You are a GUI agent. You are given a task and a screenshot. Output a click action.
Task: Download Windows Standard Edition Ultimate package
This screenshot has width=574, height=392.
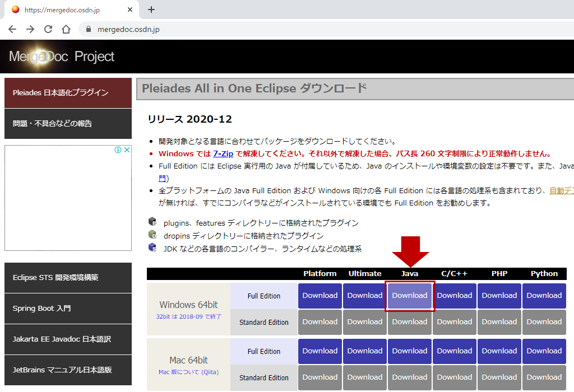click(x=365, y=322)
